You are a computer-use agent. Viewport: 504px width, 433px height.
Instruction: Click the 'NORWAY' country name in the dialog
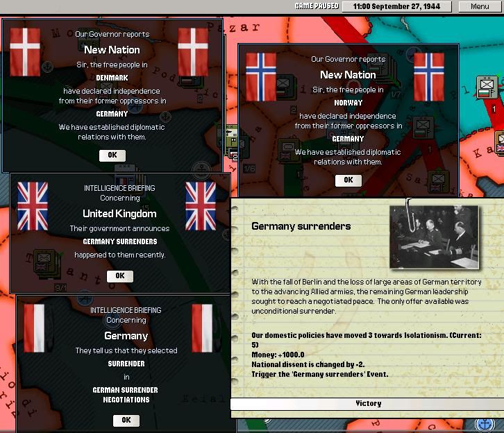(348, 103)
